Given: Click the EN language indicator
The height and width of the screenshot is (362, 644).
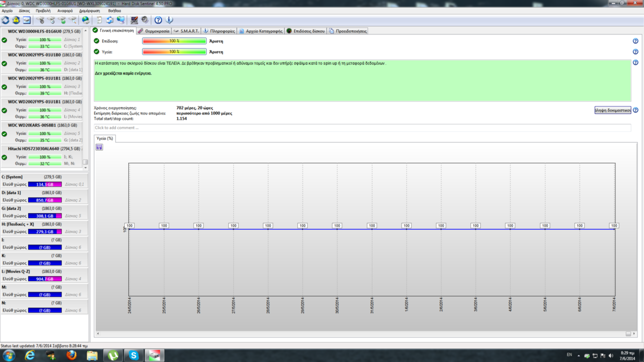Looking at the screenshot, I should (x=569, y=354).
